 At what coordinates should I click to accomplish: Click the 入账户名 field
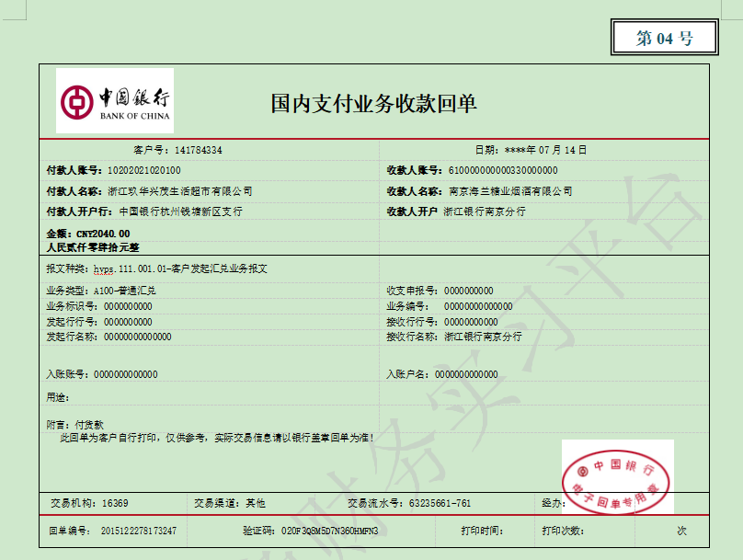click(442, 374)
